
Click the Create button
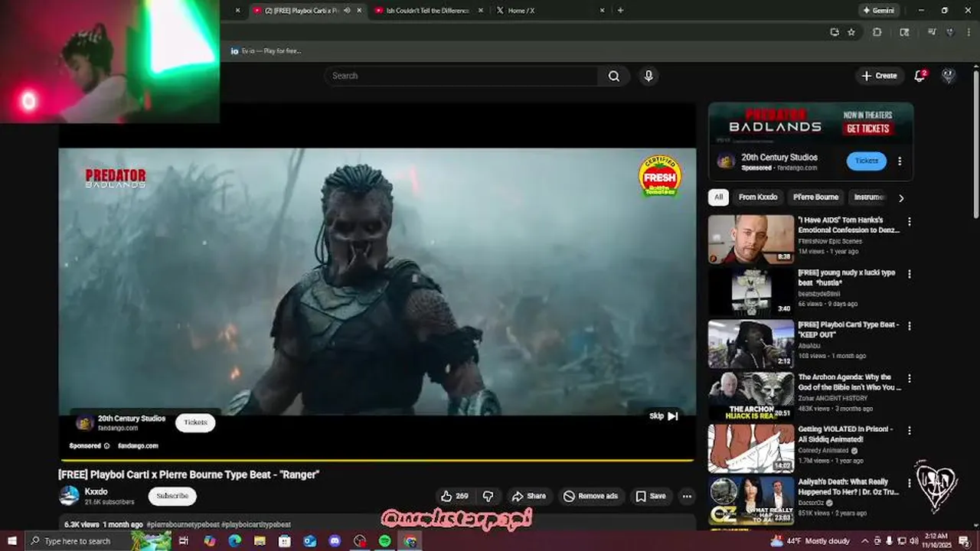click(879, 76)
